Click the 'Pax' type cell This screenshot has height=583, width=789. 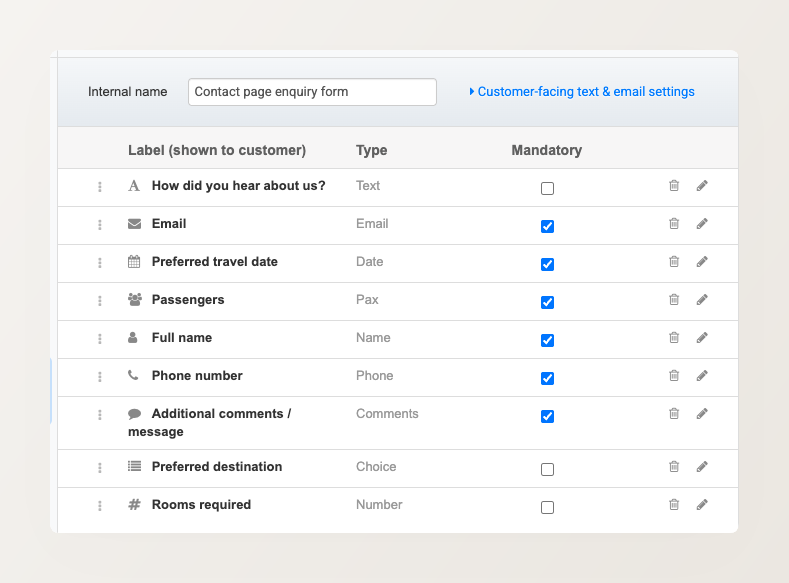click(x=367, y=299)
